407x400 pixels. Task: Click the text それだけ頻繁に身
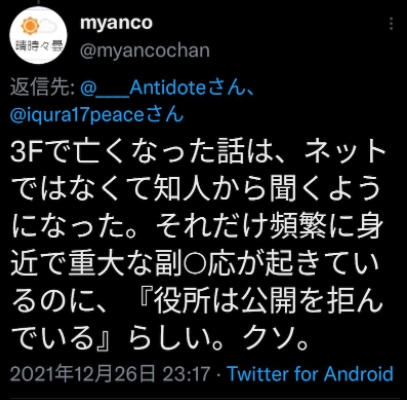coord(269,227)
